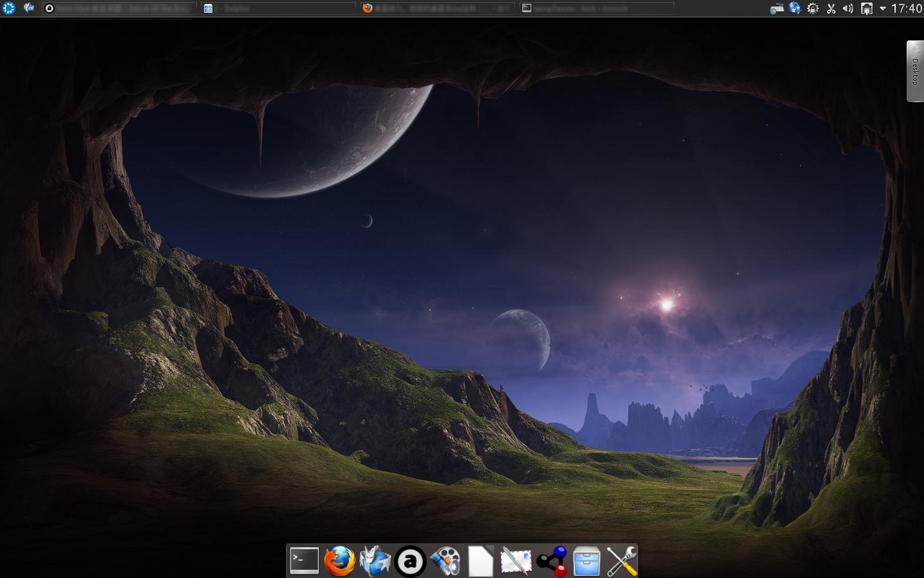The image size is (924, 578).
Task: Expand hidden system tray icons arrow
Action: coord(883,8)
